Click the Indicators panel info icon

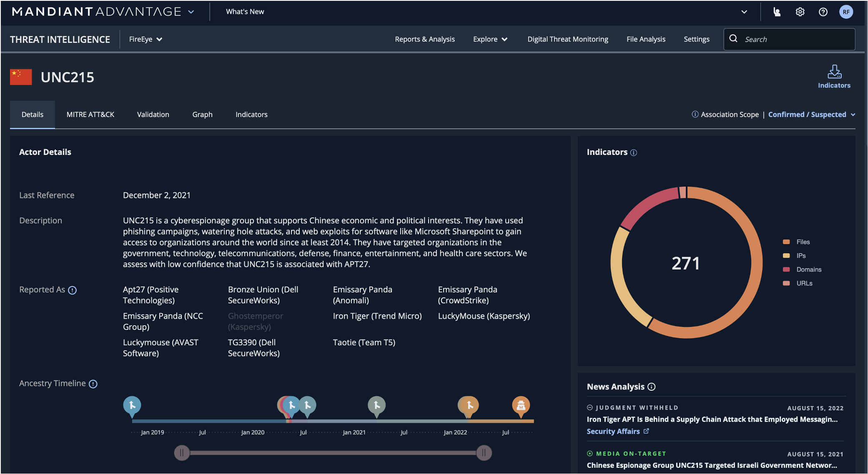pos(634,153)
